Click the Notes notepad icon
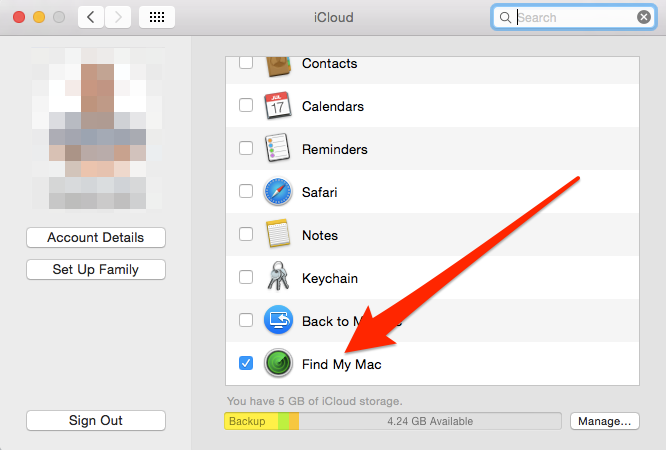 (x=278, y=234)
